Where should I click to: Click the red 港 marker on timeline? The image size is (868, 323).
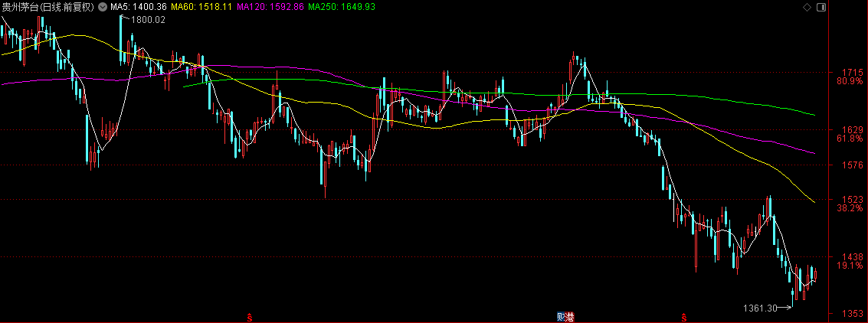(570, 317)
